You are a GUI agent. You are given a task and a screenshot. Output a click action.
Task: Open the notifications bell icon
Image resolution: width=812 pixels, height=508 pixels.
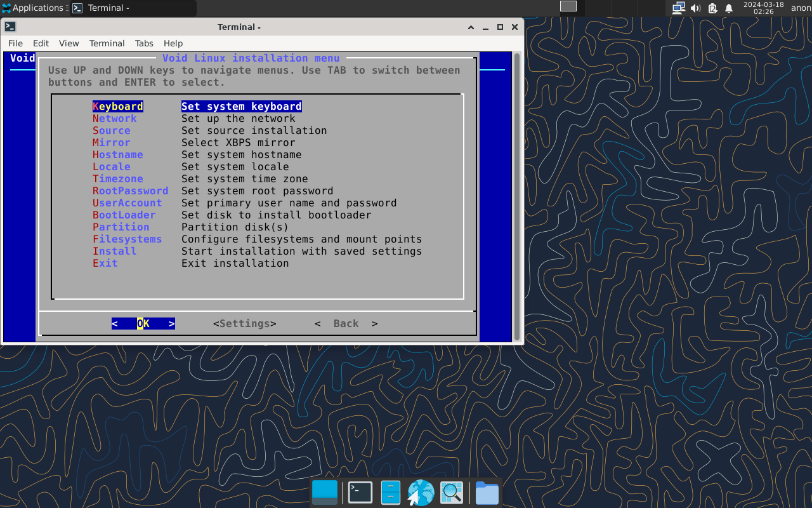tap(729, 8)
